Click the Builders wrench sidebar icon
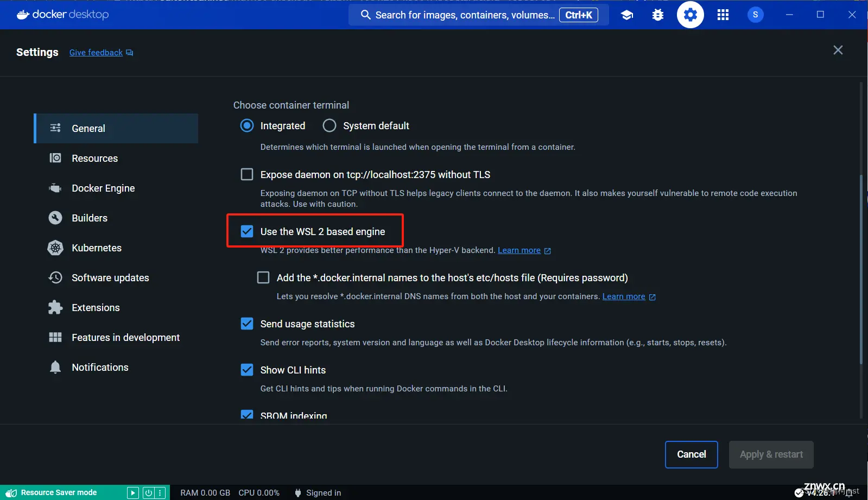This screenshot has width=868, height=500. pyautogui.click(x=55, y=218)
